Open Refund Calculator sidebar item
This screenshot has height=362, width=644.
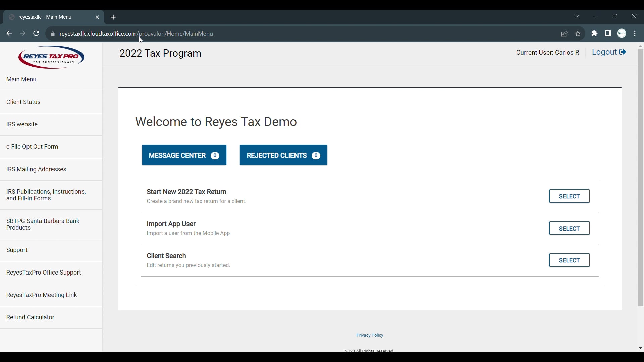pyautogui.click(x=30, y=317)
